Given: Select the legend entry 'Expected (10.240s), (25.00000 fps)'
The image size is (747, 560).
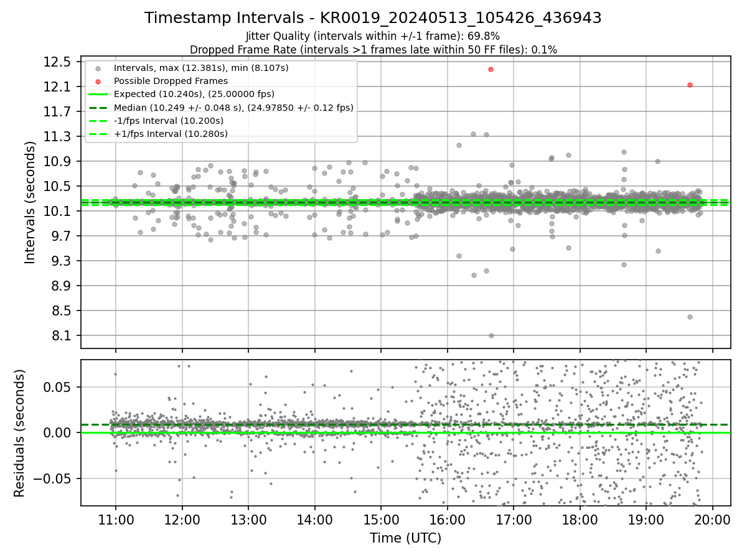Looking at the screenshot, I should [194, 94].
